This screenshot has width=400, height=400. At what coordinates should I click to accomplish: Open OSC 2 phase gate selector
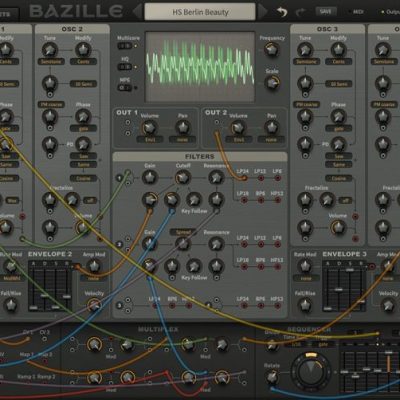click(x=83, y=129)
